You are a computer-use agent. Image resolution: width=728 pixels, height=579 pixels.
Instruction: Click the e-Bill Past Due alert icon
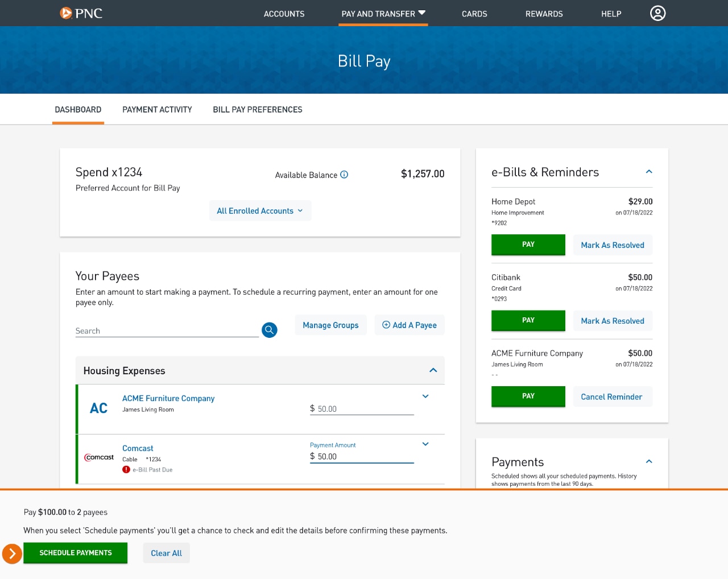coord(126,469)
